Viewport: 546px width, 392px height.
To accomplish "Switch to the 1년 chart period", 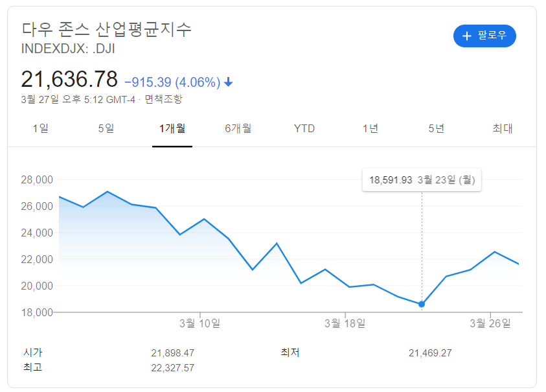I will tap(370, 128).
